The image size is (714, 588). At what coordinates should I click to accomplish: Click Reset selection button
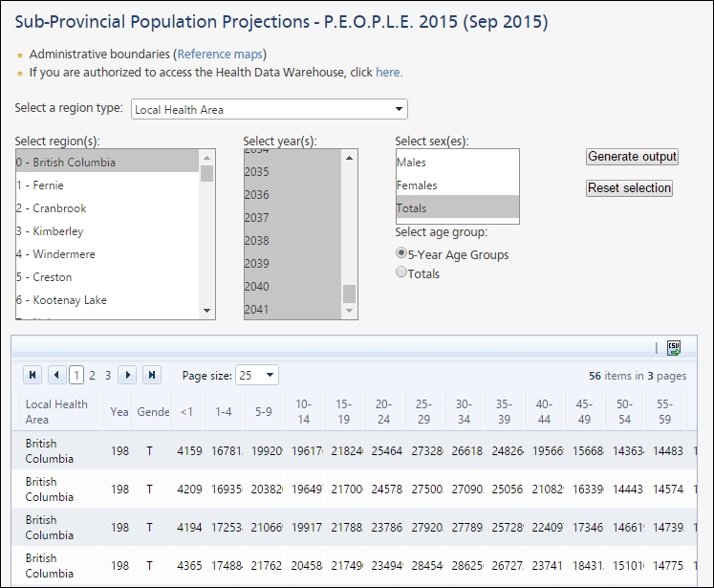coord(629,187)
